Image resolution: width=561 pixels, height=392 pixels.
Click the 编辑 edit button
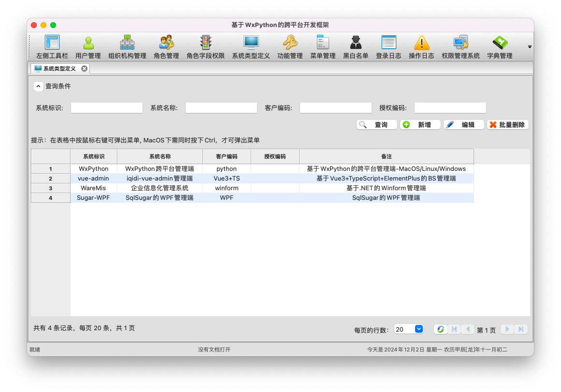pos(464,125)
